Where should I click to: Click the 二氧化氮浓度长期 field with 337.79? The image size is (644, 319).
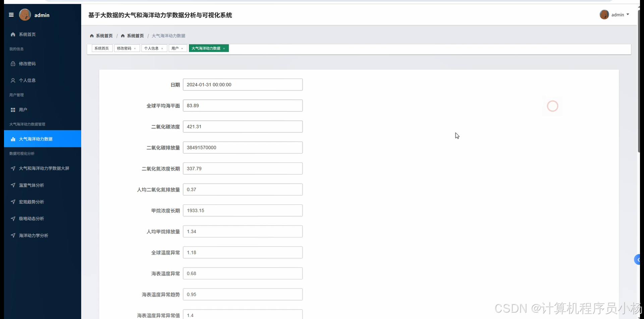[x=243, y=169]
